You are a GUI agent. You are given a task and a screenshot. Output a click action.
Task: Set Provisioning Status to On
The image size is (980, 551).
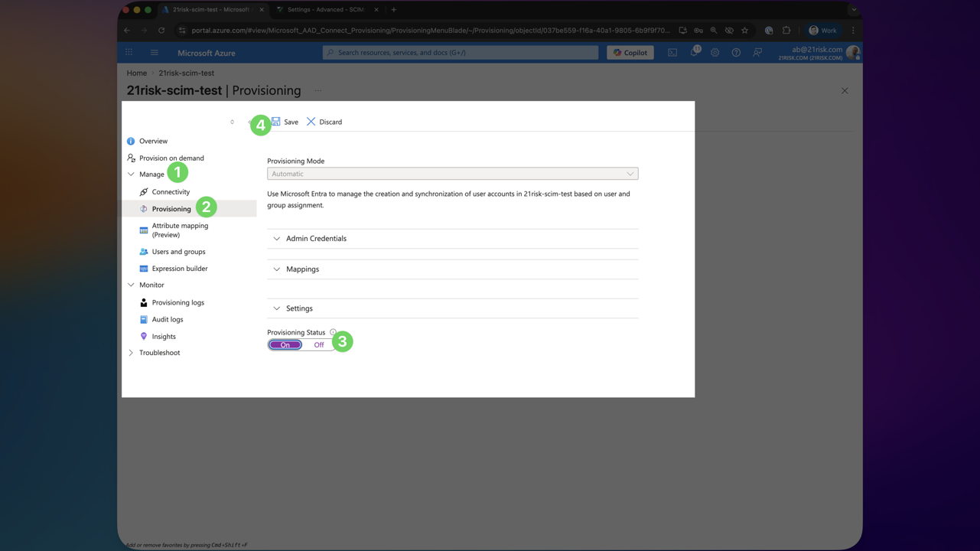click(x=285, y=344)
